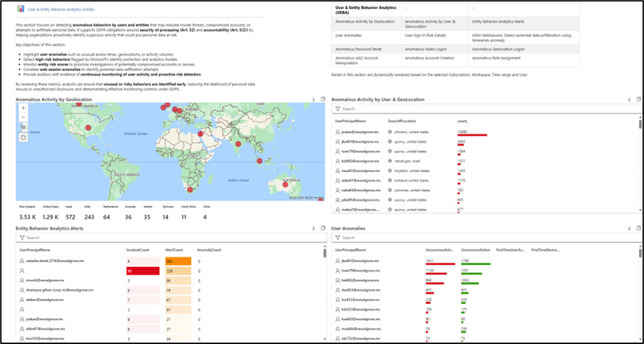Download Anomalous Activity by Geolocation data
This screenshot has height=344, width=644.
(x=313, y=99)
